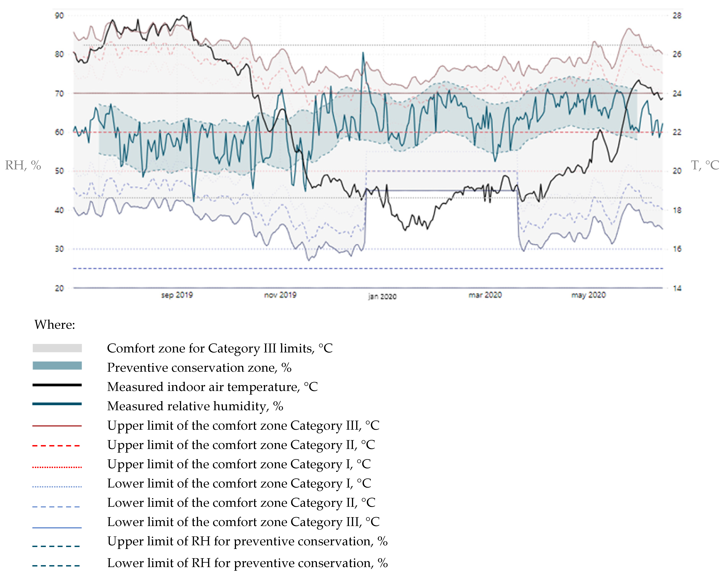Click the dotted blue Category I lower limit sample

[x=57, y=487]
